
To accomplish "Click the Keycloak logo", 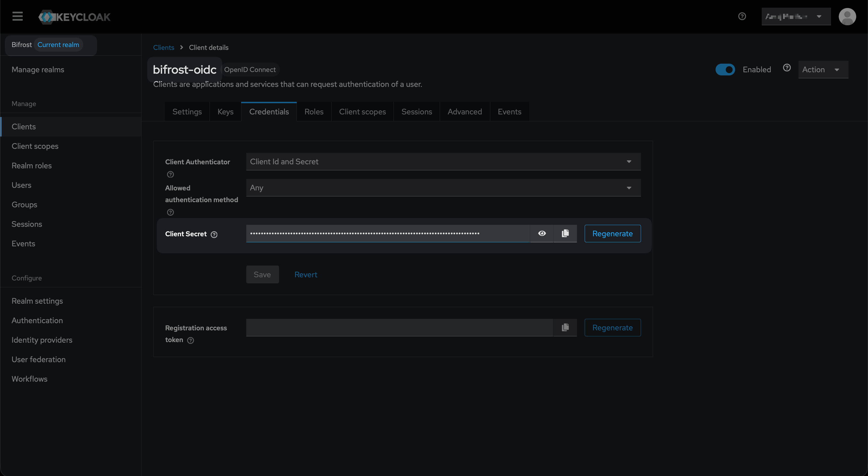I will tap(74, 17).
